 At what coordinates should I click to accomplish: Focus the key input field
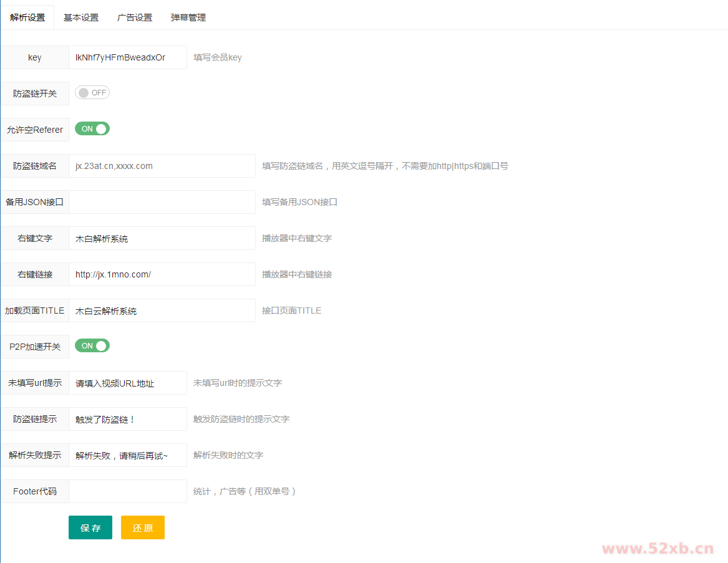pyautogui.click(x=128, y=57)
